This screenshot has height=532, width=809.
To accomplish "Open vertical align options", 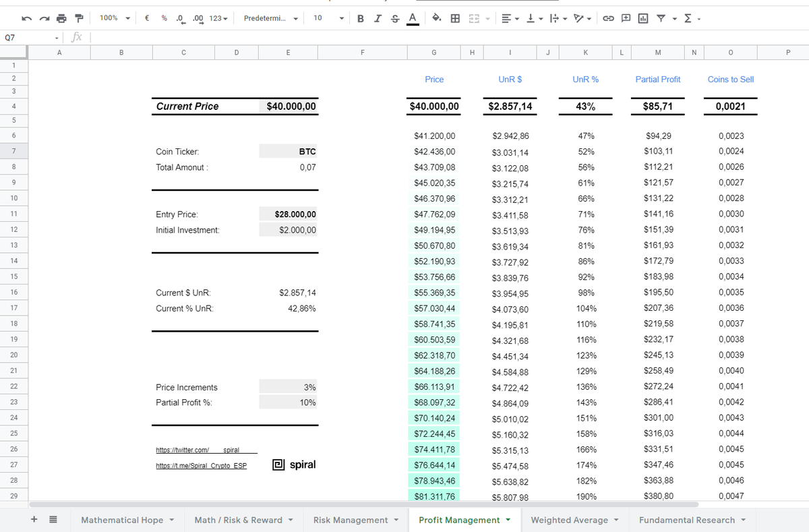I will [x=535, y=18].
